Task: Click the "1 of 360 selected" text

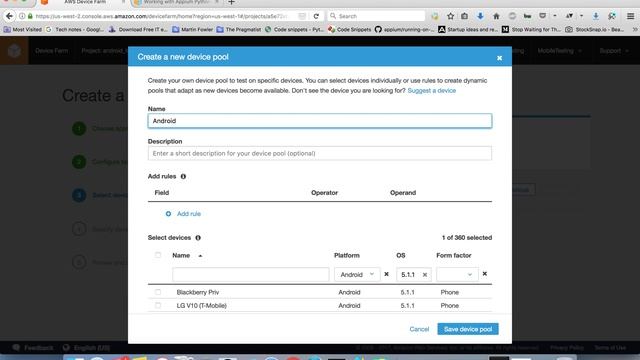Action: 467,238
